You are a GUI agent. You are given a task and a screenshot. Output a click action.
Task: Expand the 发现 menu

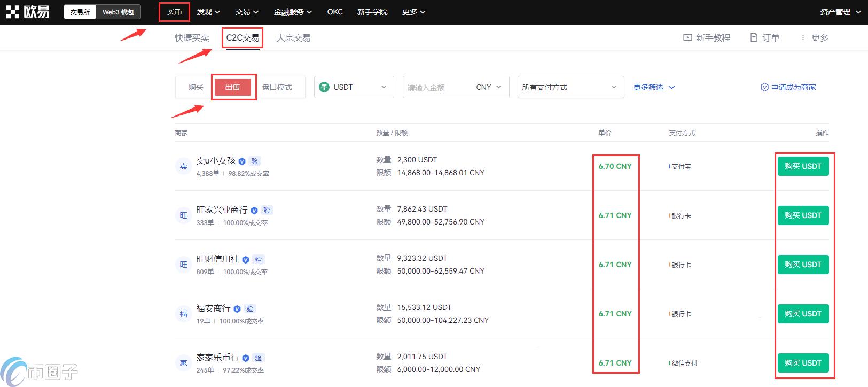(208, 12)
